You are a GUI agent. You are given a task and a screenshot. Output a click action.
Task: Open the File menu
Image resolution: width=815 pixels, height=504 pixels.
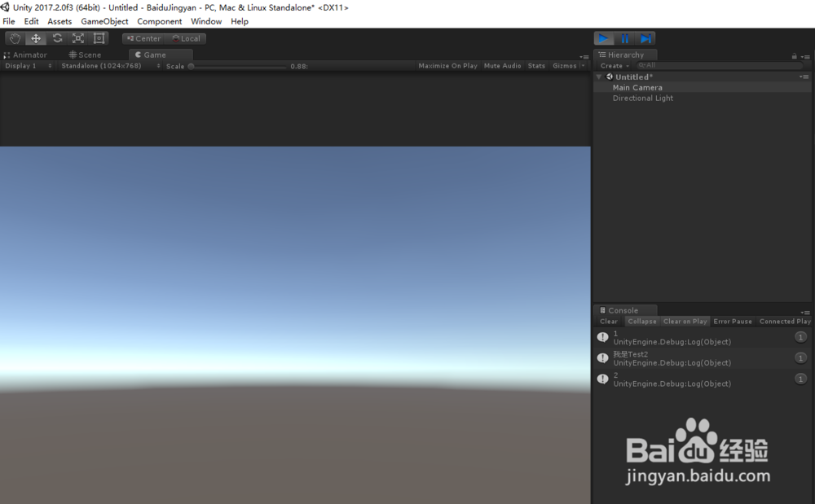[x=9, y=21]
